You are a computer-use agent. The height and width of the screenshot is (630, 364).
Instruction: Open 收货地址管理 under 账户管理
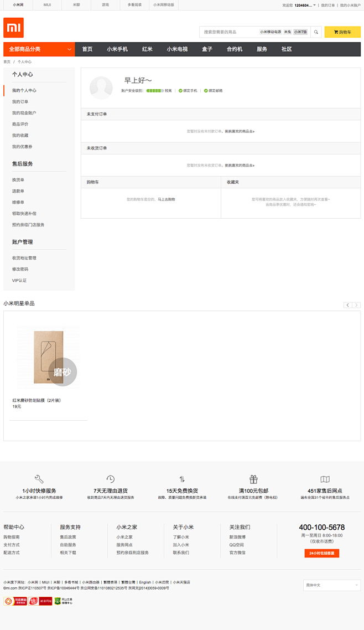pos(24,258)
